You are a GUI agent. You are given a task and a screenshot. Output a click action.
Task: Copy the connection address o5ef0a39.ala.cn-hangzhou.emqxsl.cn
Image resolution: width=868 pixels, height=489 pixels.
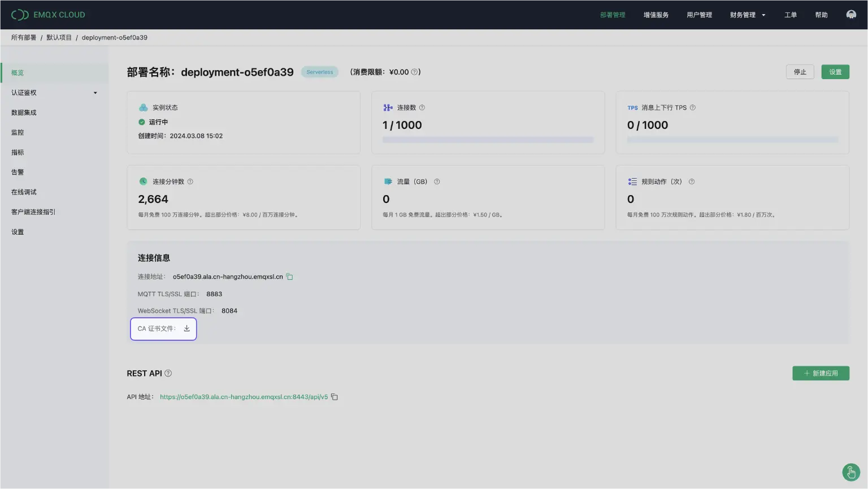pyautogui.click(x=289, y=277)
